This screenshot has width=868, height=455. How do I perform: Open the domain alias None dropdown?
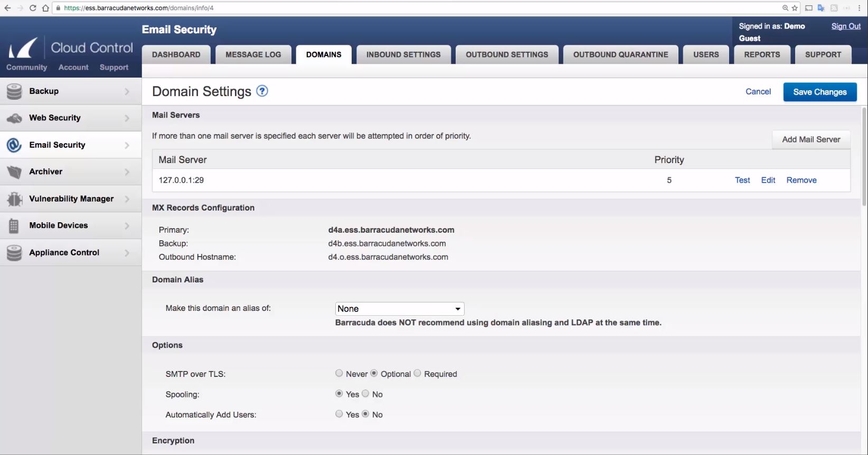[x=400, y=309]
